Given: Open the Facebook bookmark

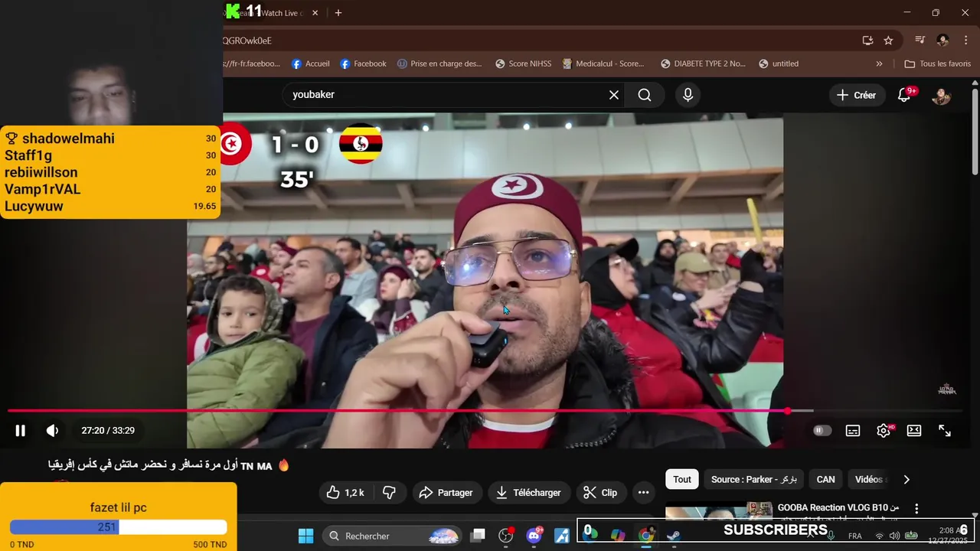Looking at the screenshot, I should coord(363,64).
